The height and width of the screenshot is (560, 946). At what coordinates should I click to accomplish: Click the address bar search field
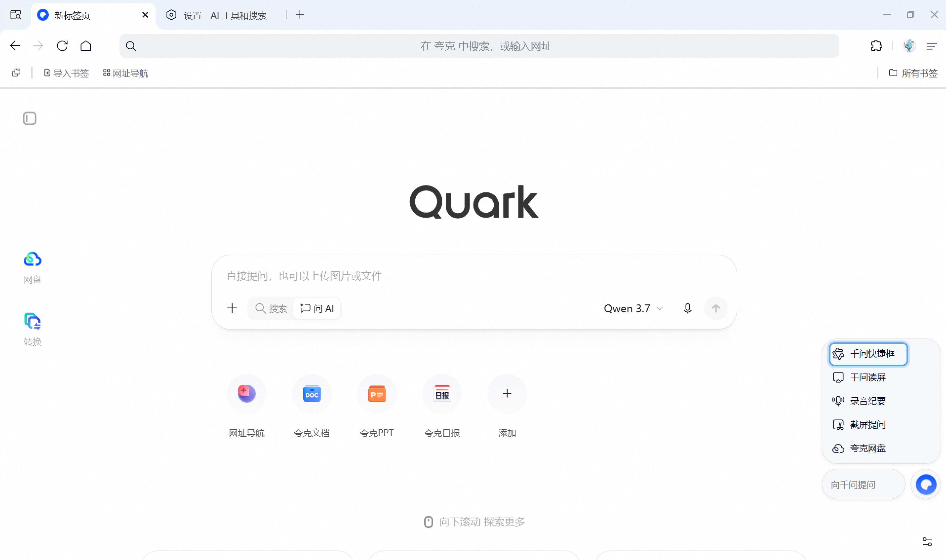coord(479,46)
